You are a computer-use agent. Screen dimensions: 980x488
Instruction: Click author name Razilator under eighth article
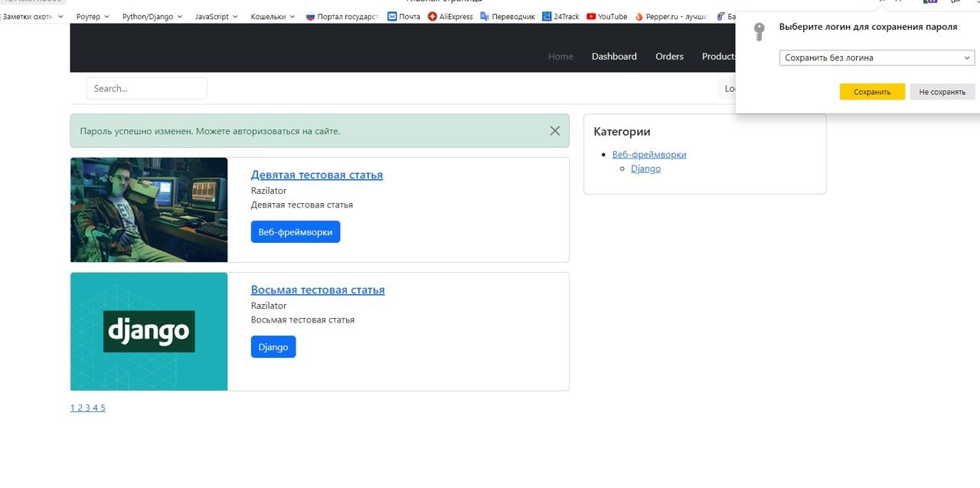click(269, 306)
